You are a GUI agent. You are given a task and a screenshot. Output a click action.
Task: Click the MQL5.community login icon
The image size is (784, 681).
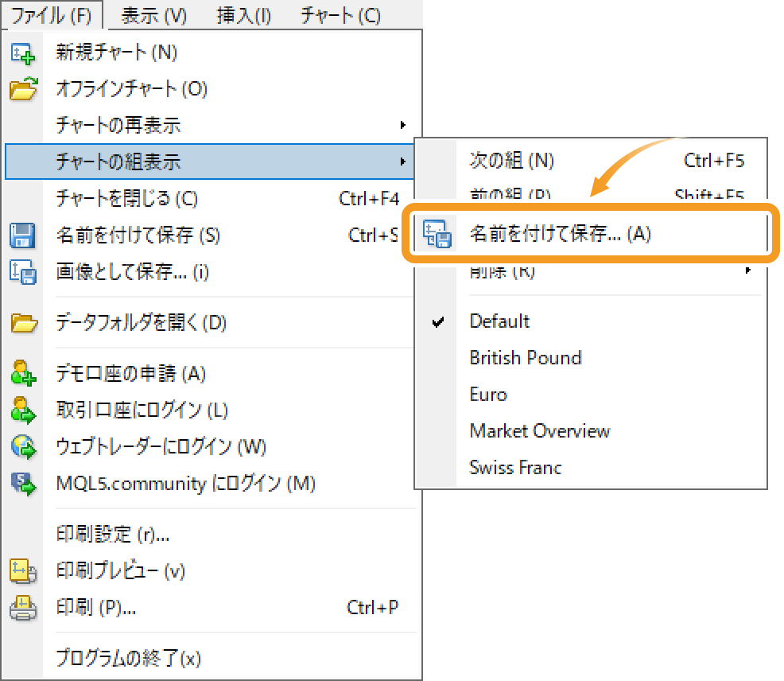23,484
